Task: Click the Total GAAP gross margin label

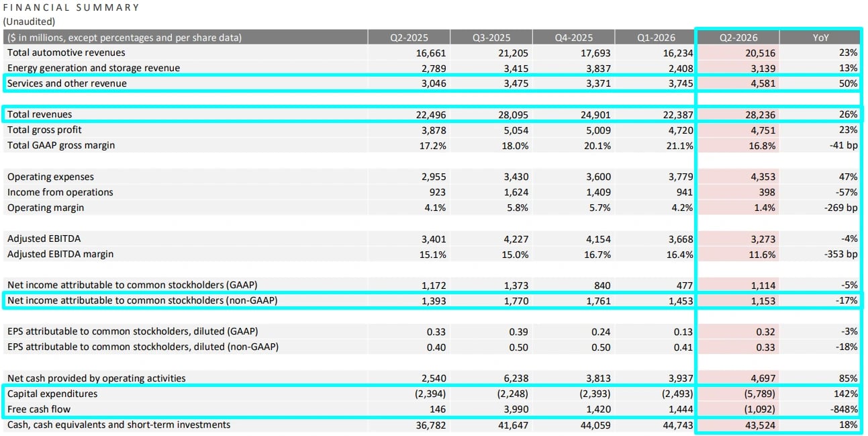Action: tap(61, 145)
